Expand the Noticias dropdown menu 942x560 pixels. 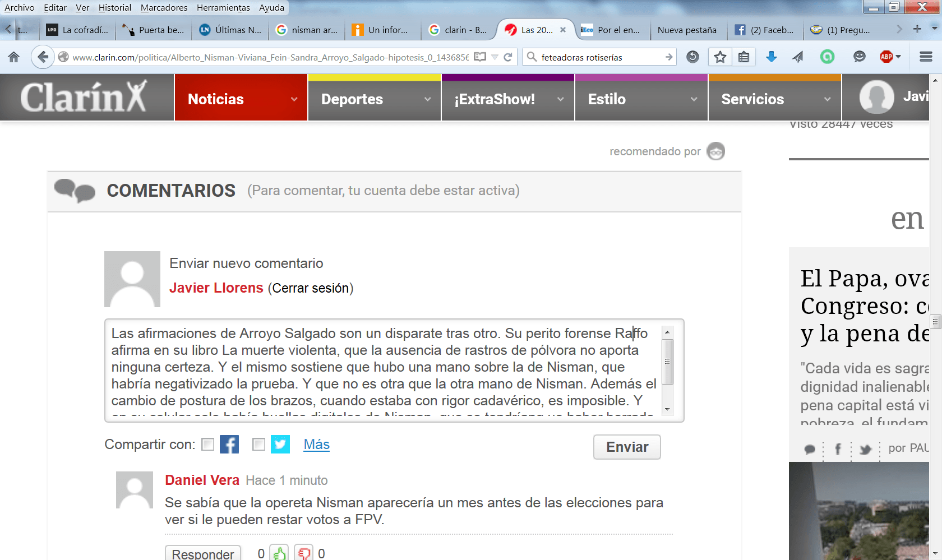pos(294,99)
